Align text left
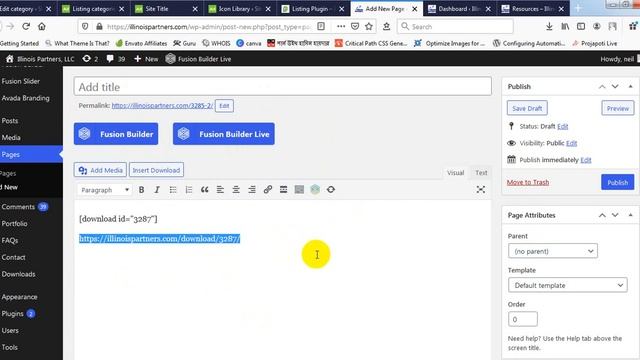Screen dimensions: 640x360 (220, 190)
